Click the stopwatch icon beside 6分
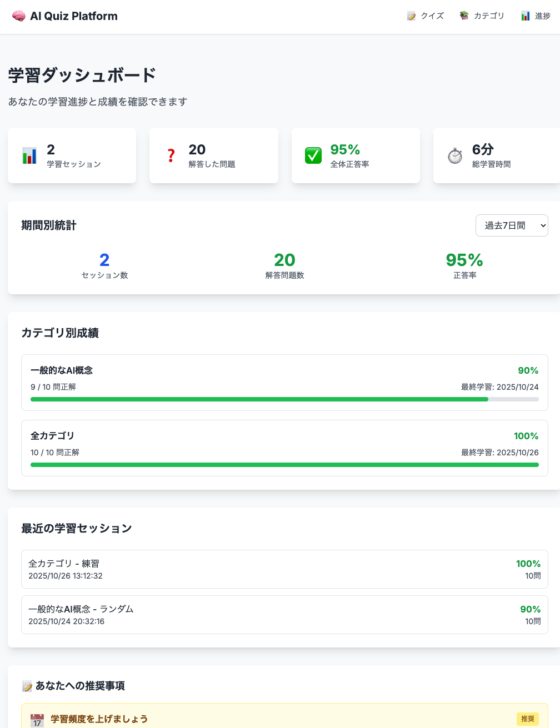This screenshot has width=560, height=728. coord(455,156)
